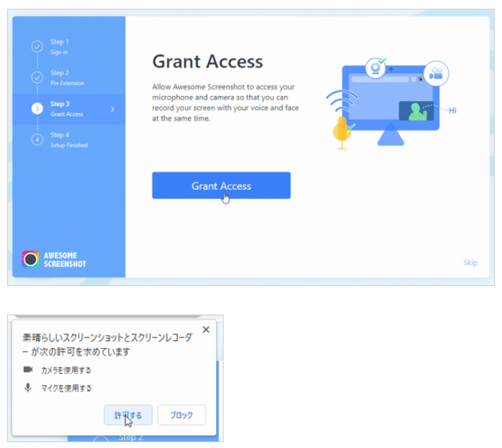Click the Step 1 checkmark circle

click(37, 46)
